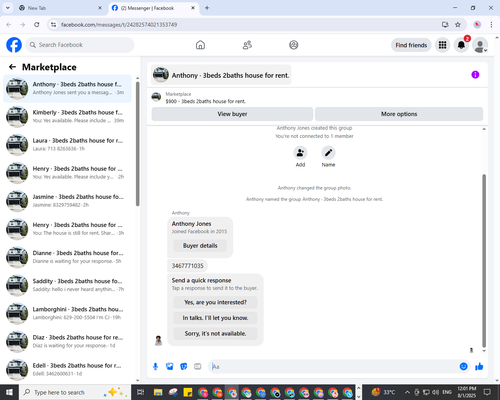This screenshot has width=500, height=400.
Task: Click the Name edit pencil icon
Action: click(328, 153)
